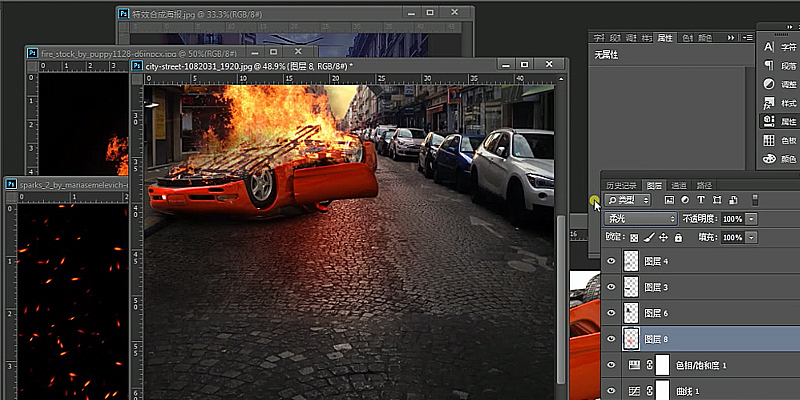
Task: Open the 色板 swatches panel icon
Action: coord(768,140)
